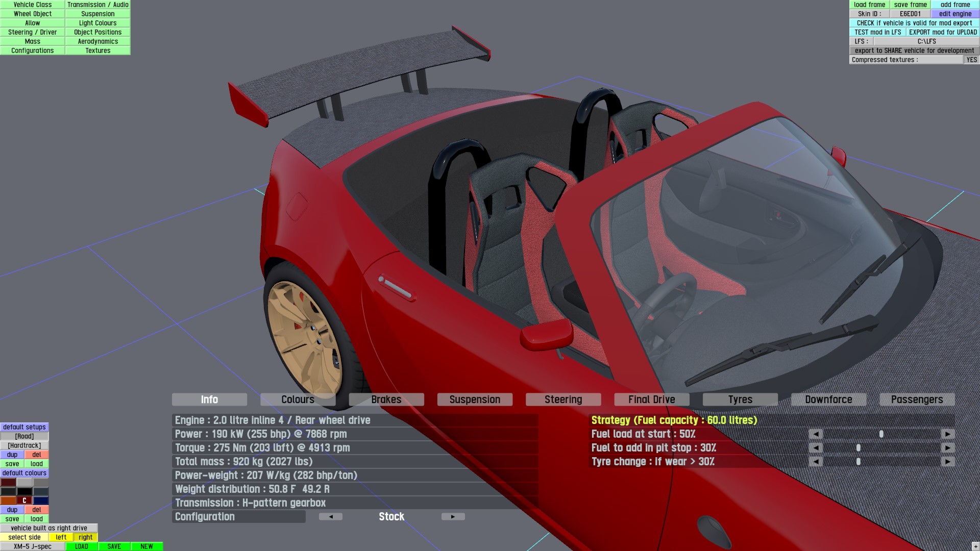Image resolution: width=980 pixels, height=551 pixels.
Task: Select left side option
Action: pyautogui.click(x=61, y=537)
